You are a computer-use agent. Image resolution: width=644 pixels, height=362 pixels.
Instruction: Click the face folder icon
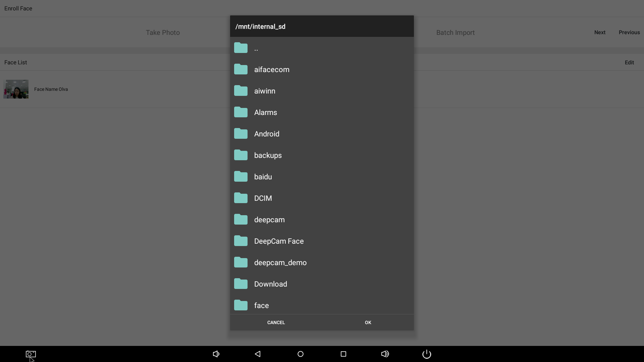pyautogui.click(x=241, y=305)
